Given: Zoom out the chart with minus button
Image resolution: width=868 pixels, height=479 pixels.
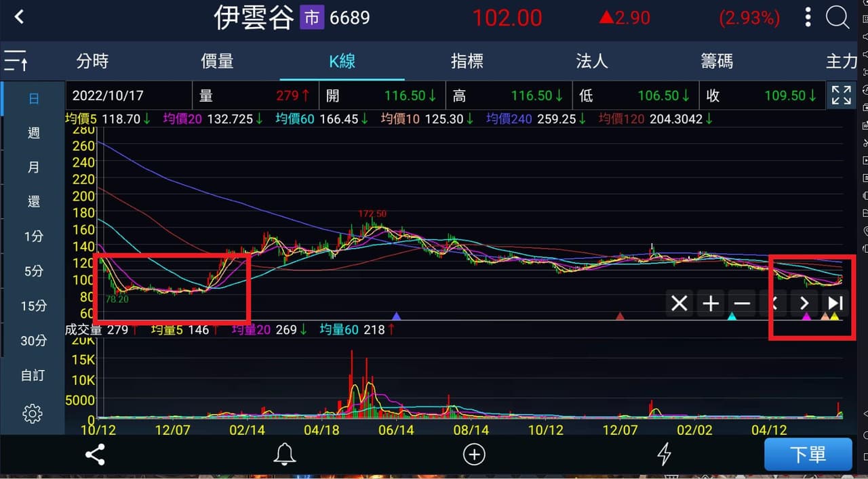Looking at the screenshot, I should (742, 304).
